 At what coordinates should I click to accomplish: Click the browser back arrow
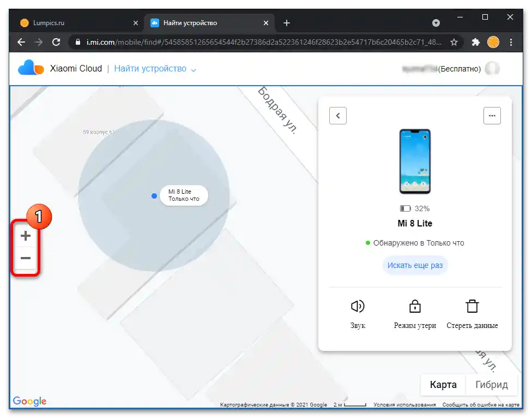(x=21, y=42)
